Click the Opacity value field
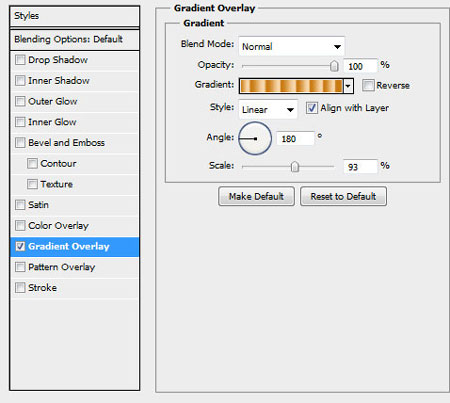The image size is (450, 403). pos(360,66)
